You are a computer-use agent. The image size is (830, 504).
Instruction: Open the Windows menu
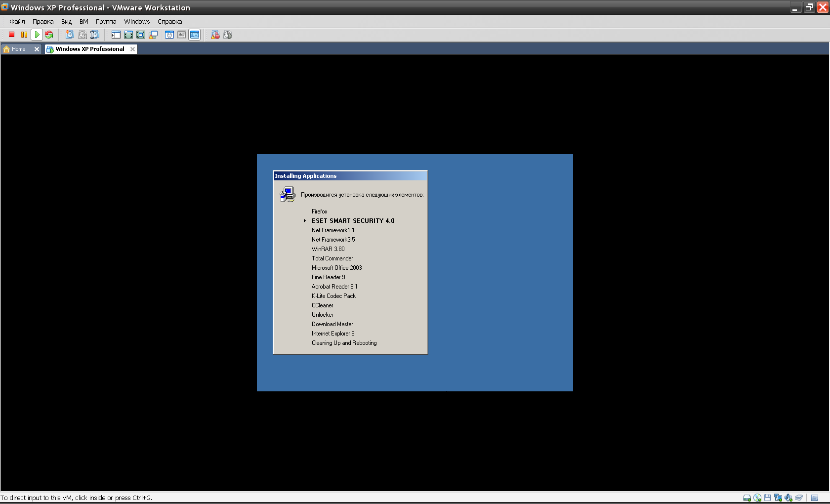coord(137,21)
